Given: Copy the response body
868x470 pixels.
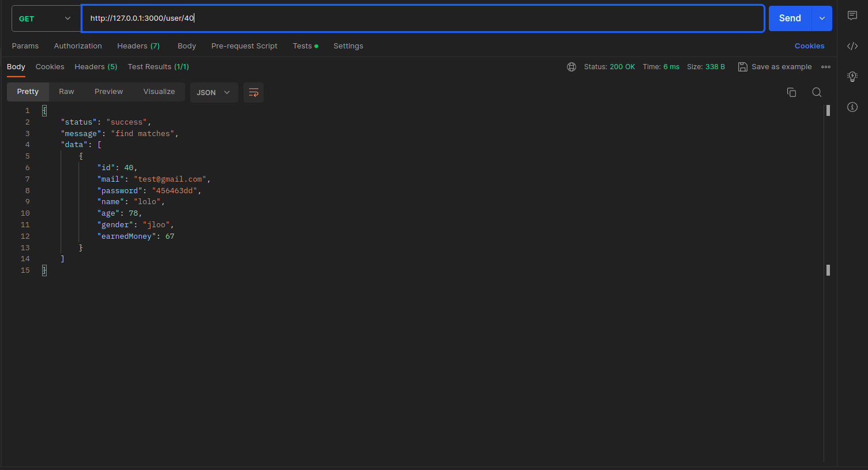Looking at the screenshot, I should pos(791,92).
